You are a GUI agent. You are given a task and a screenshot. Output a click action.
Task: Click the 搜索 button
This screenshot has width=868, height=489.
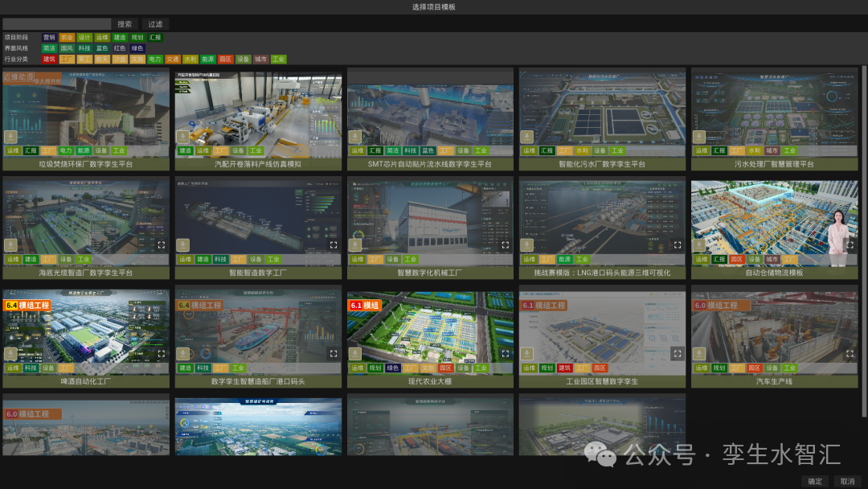125,24
